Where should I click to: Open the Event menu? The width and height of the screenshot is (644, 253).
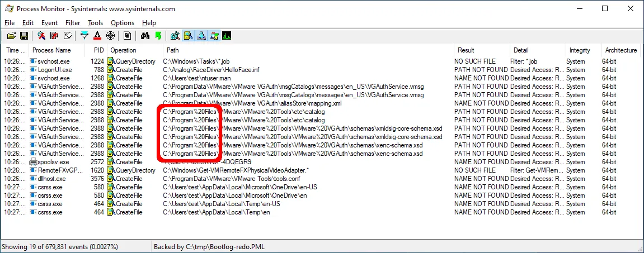tap(49, 23)
